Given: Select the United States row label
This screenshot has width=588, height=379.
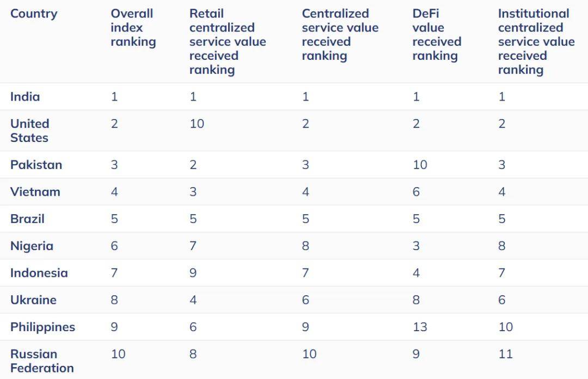Looking at the screenshot, I should pos(30,131).
